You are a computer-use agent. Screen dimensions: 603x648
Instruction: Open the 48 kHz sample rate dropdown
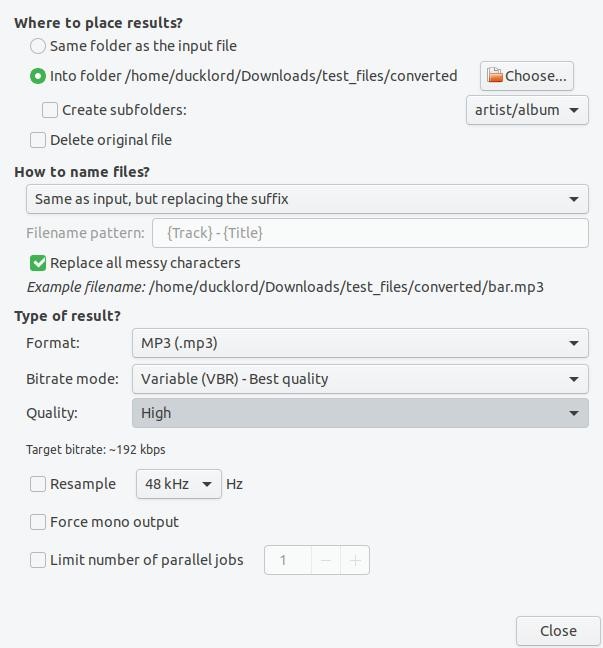point(179,484)
